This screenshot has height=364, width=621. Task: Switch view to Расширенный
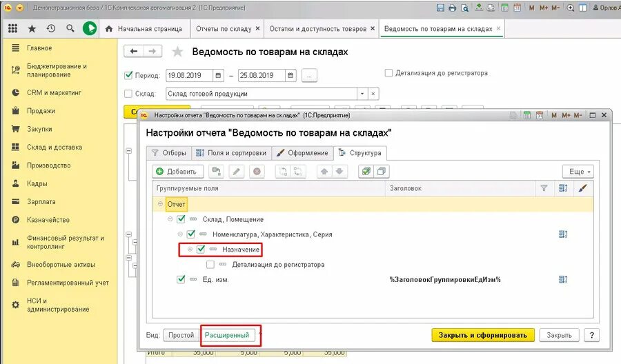point(227,335)
